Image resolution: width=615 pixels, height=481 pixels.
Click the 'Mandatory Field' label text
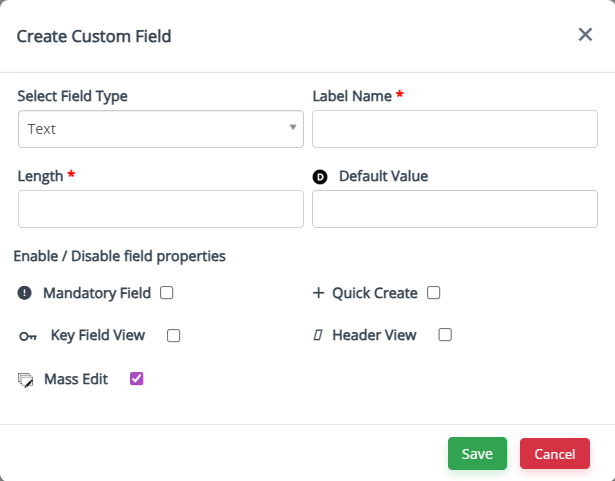[x=97, y=293]
